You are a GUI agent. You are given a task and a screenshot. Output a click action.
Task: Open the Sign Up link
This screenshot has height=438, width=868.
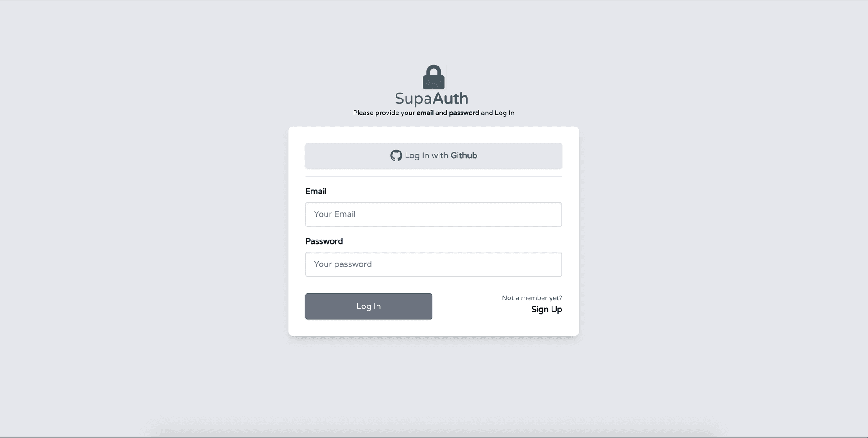coord(547,310)
